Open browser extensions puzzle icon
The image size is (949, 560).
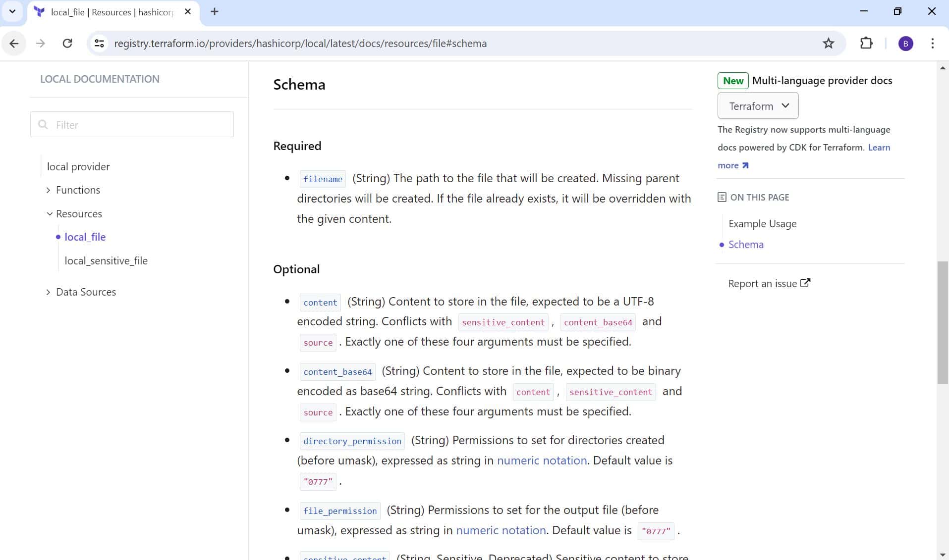(x=866, y=44)
